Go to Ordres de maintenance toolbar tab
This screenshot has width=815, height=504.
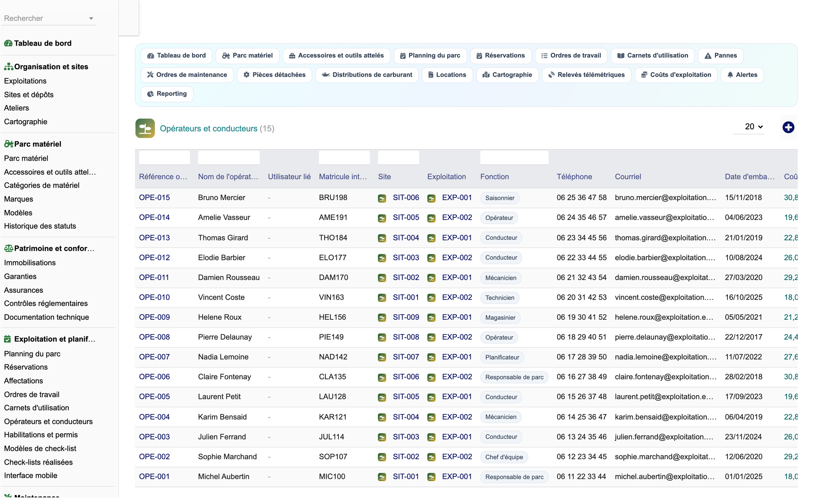(x=187, y=75)
